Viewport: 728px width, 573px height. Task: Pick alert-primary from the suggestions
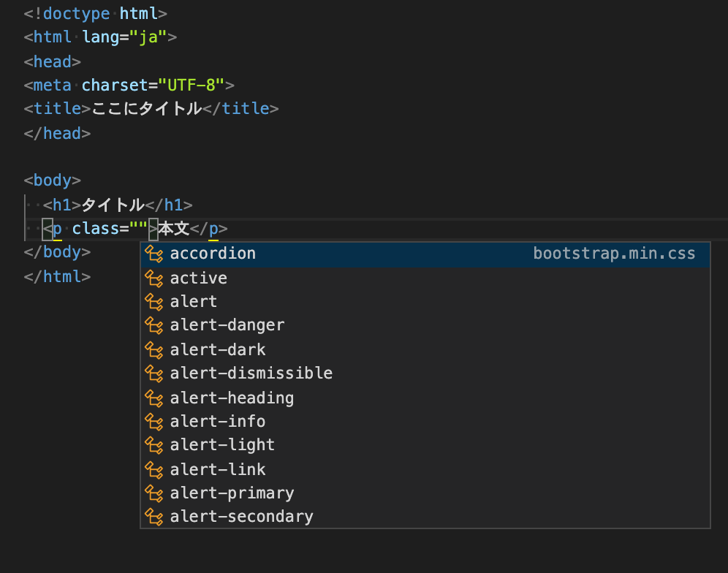(x=231, y=493)
